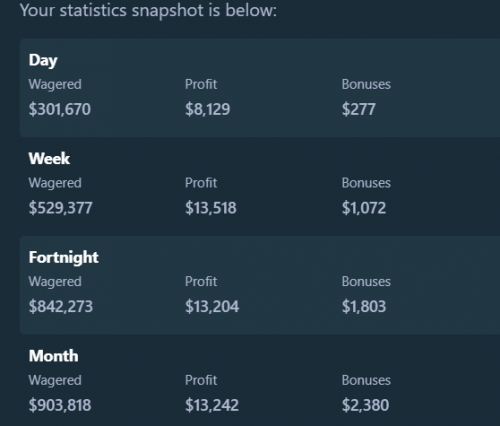Select the Day profit value $8,129
The image size is (500, 426).
tap(208, 109)
